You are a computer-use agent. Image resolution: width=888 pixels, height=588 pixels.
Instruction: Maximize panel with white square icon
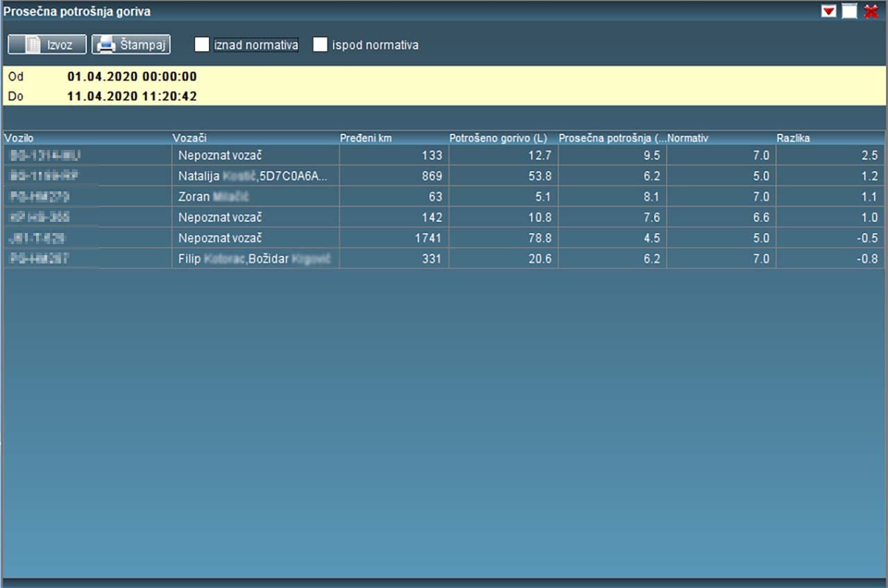coord(849,12)
